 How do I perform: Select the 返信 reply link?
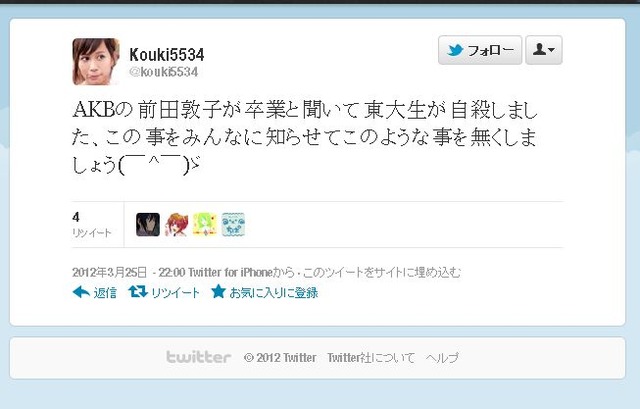(105, 293)
